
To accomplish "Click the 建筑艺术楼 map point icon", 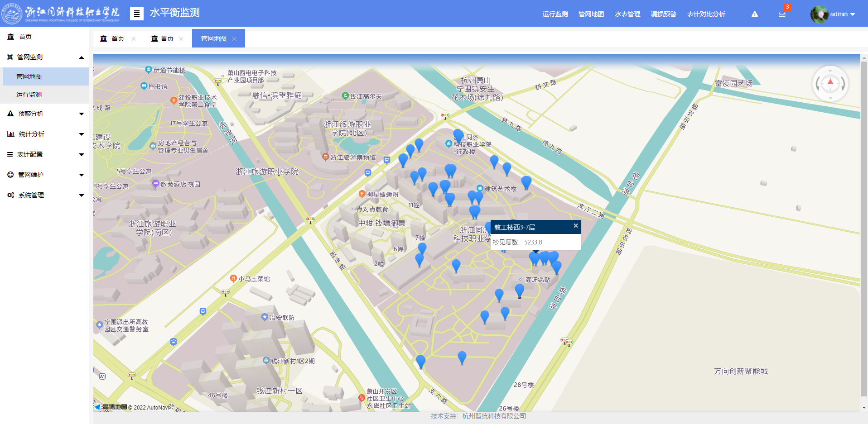I will pos(480,188).
